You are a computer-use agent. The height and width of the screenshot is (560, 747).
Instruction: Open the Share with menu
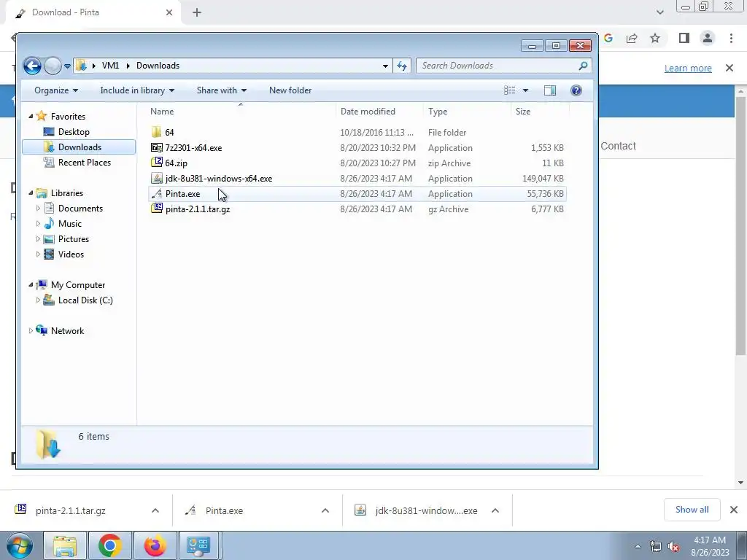[222, 90]
